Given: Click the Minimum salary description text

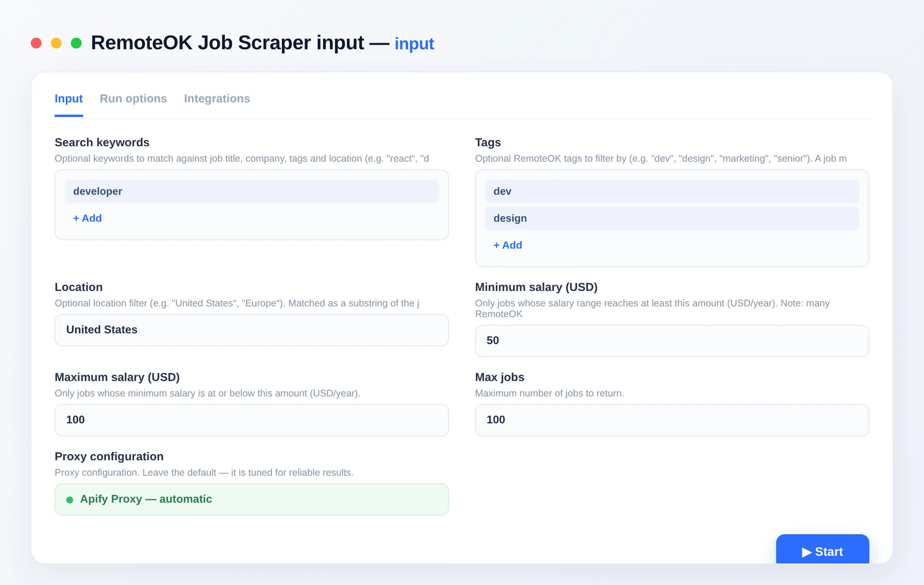Looking at the screenshot, I should tap(652, 308).
